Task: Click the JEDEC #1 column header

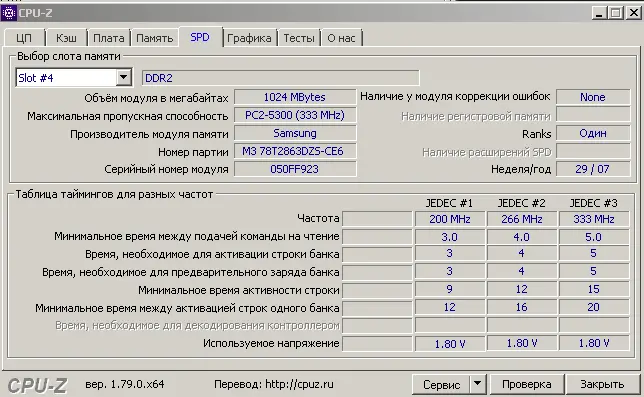Action: coord(449,203)
